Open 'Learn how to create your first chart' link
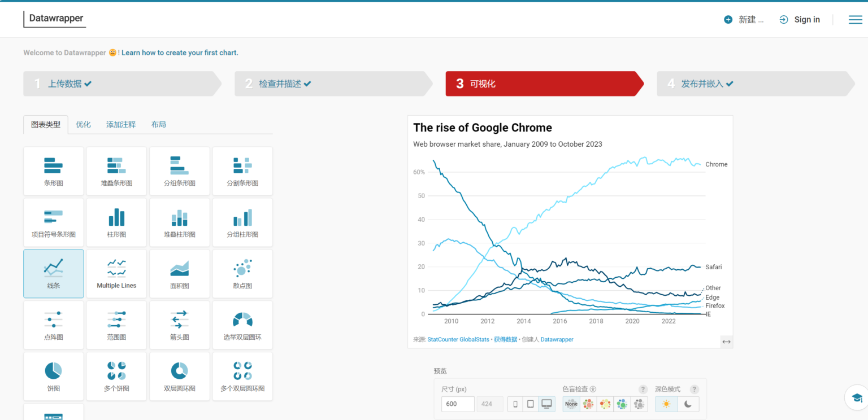The height and width of the screenshot is (420, 868). click(180, 53)
